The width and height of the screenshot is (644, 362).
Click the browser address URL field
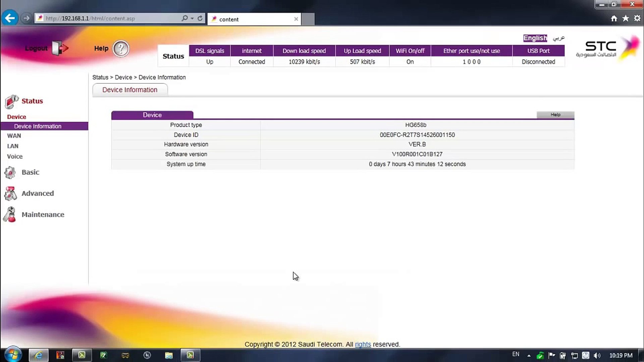pos(111,18)
